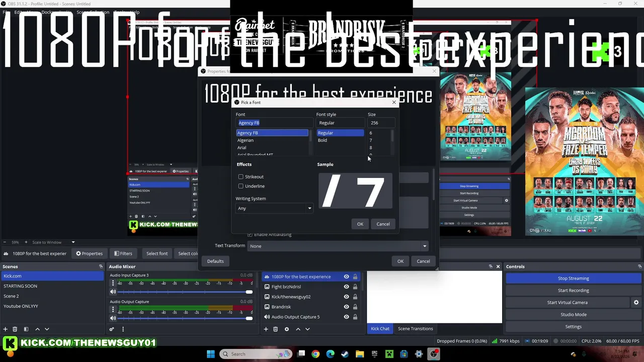
Task: Hide the Brandrisk source
Action: tap(346, 307)
